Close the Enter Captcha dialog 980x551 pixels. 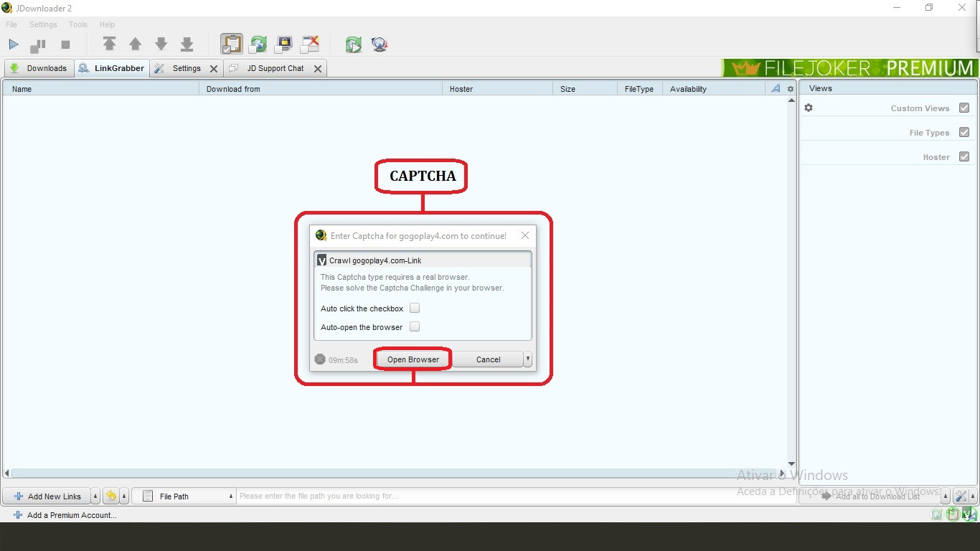pos(525,235)
